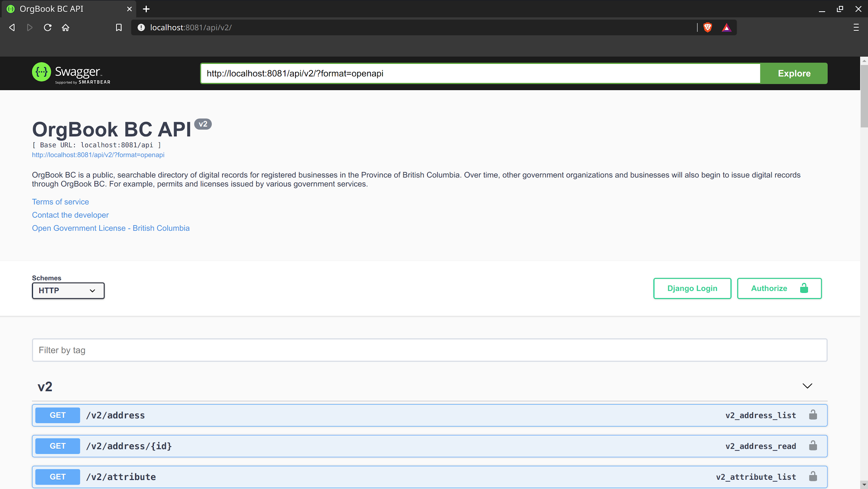Open the browser hamburger menu
This screenshot has width=868, height=489.
pyautogui.click(x=856, y=27)
